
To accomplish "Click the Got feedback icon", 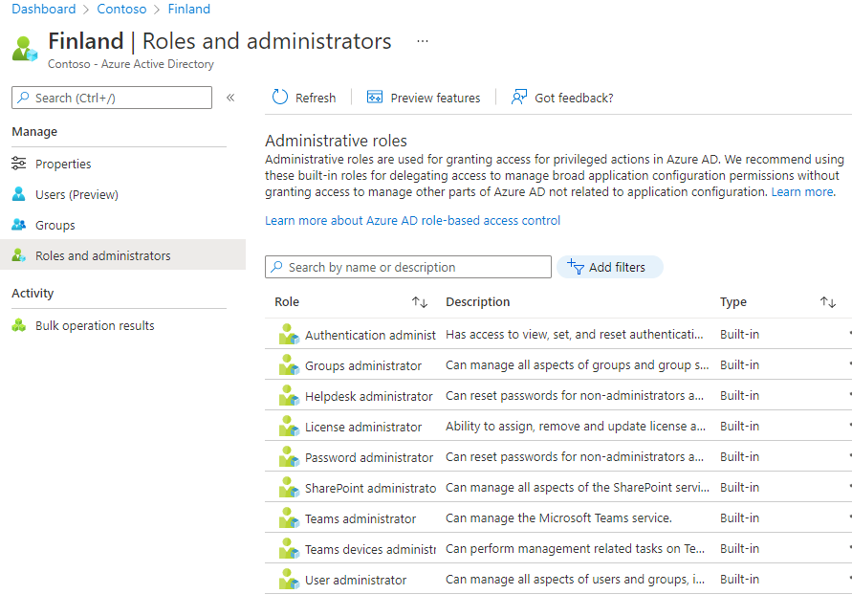I will tap(519, 98).
